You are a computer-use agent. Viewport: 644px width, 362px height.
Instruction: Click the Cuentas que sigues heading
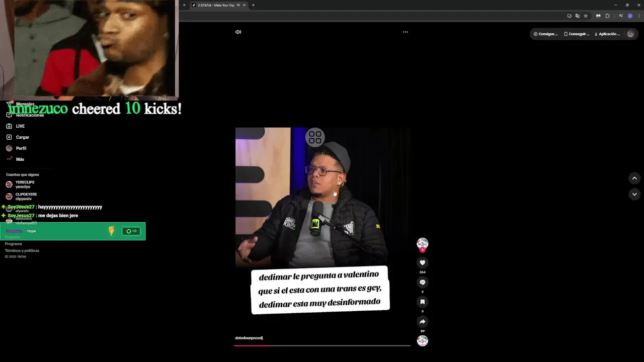pyautogui.click(x=23, y=174)
